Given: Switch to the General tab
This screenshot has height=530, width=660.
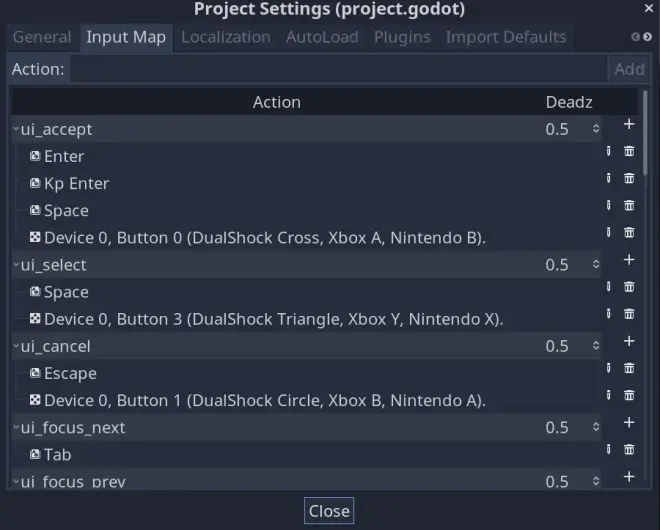Looking at the screenshot, I should 42,37.
